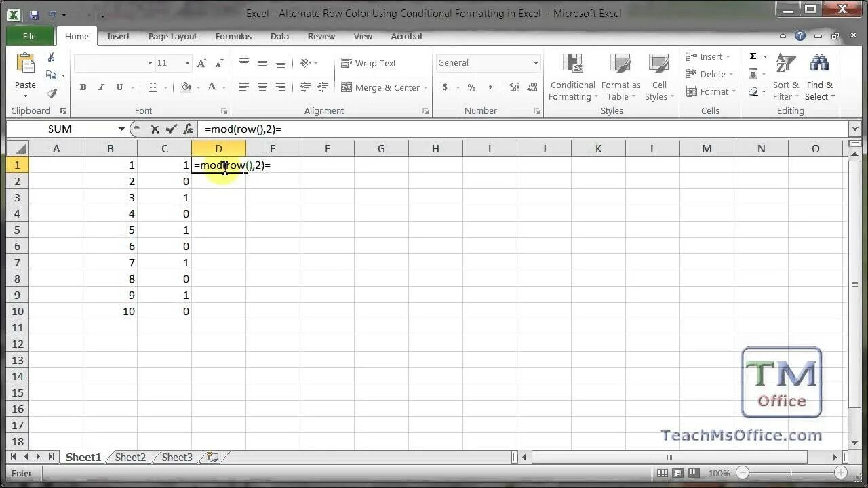Viewport: 868px width, 488px height.
Task: Click Delete cells button
Action: point(709,74)
